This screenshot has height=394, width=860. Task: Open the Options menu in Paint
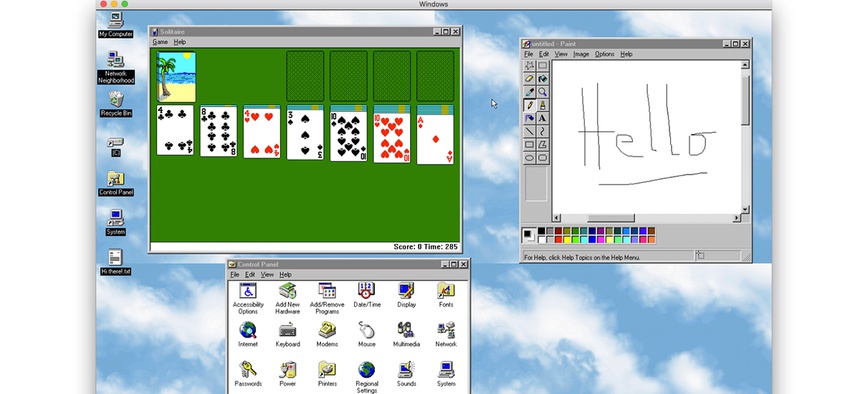click(604, 54)
